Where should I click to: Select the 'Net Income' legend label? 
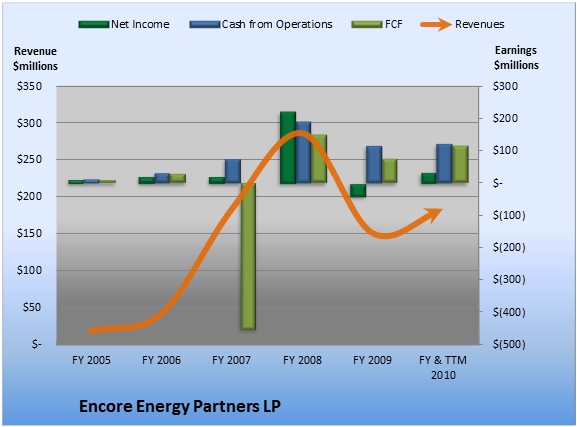pos(140,24)
